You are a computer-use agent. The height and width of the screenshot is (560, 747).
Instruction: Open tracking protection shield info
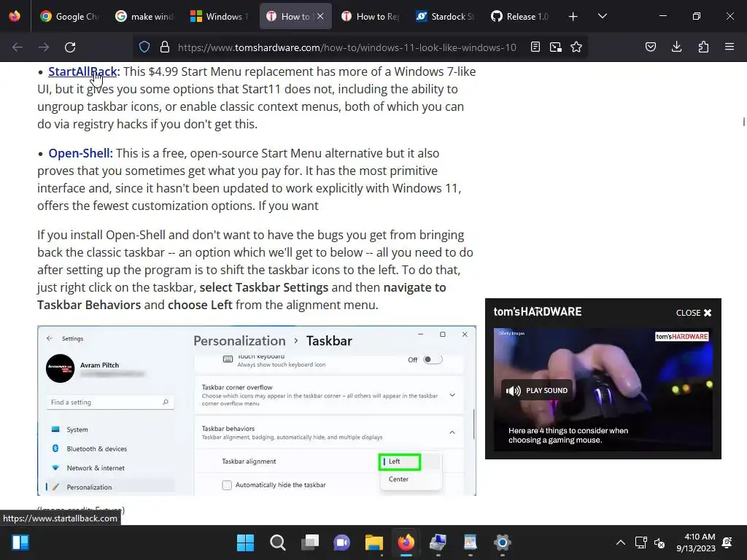144,47
